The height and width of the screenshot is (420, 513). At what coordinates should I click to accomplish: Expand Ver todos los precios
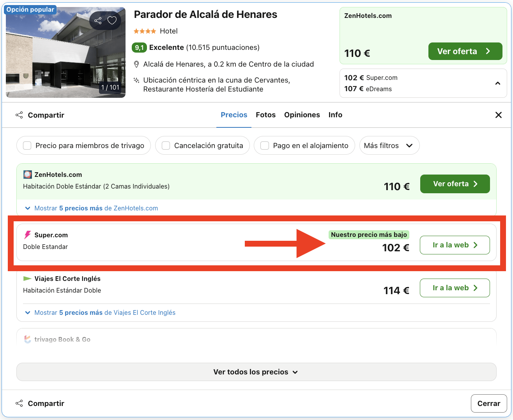click(256, 372)
